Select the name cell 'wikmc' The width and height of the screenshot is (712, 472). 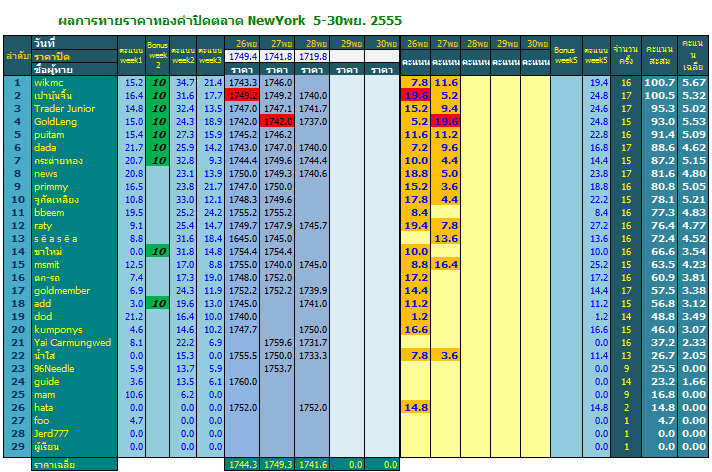click(x=74, y=83)
